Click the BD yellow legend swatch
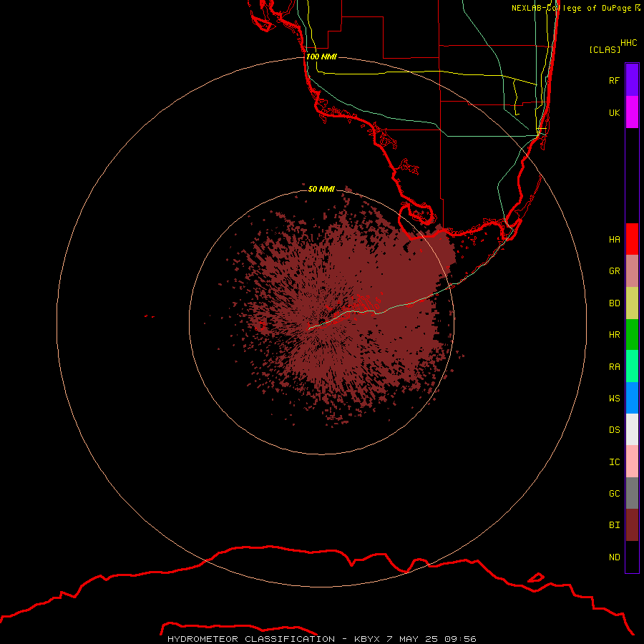This screenshot has width=644, height=644. [x=632, y=303]
